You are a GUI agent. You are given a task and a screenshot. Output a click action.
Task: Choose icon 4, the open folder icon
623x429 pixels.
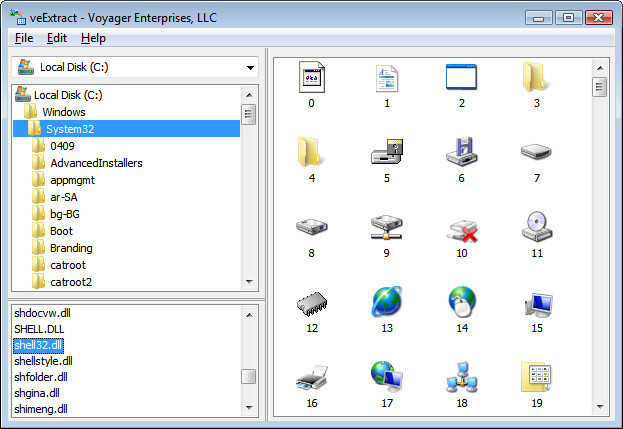pyautogui.click(x=311, y=152)
